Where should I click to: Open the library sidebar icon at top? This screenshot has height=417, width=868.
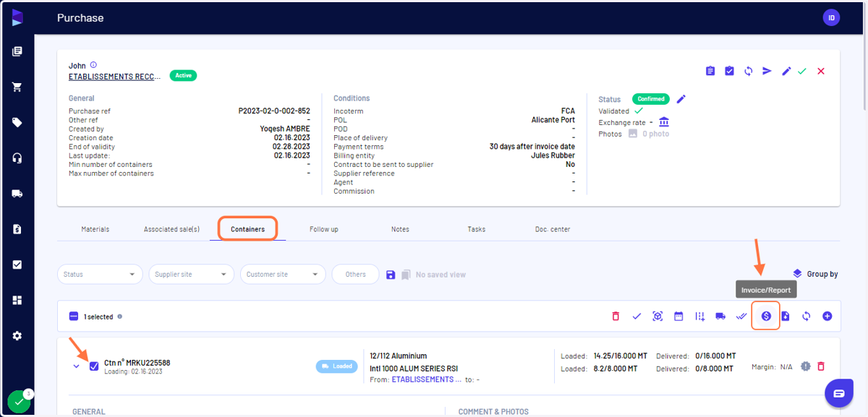tap(17, 51)
